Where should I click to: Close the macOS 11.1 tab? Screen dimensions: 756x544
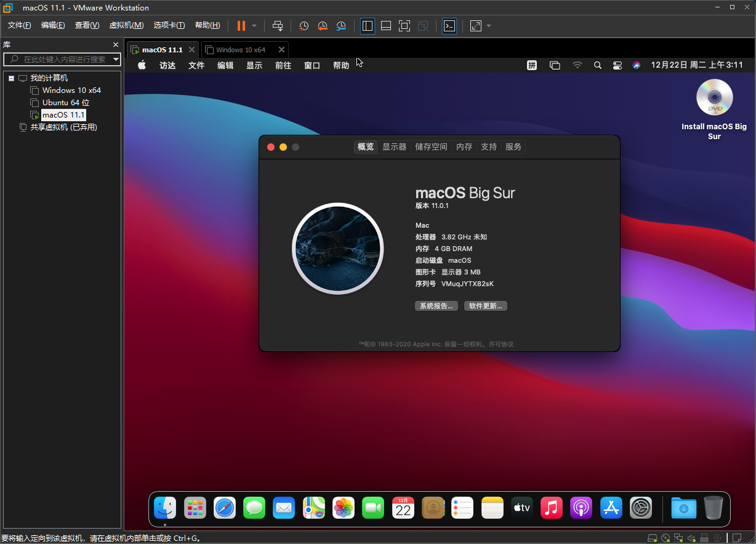point(191,50)
